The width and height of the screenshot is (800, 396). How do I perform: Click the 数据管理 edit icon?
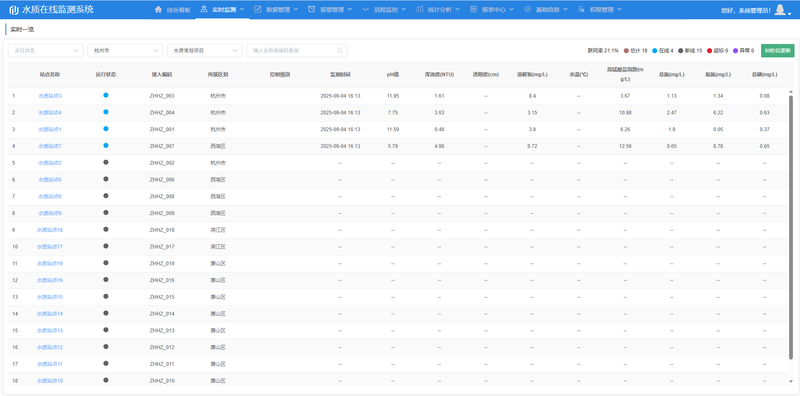coord(258,9)
